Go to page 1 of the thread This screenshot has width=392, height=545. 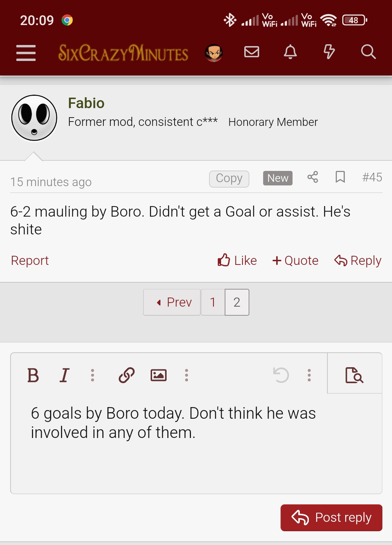point(213,302)
